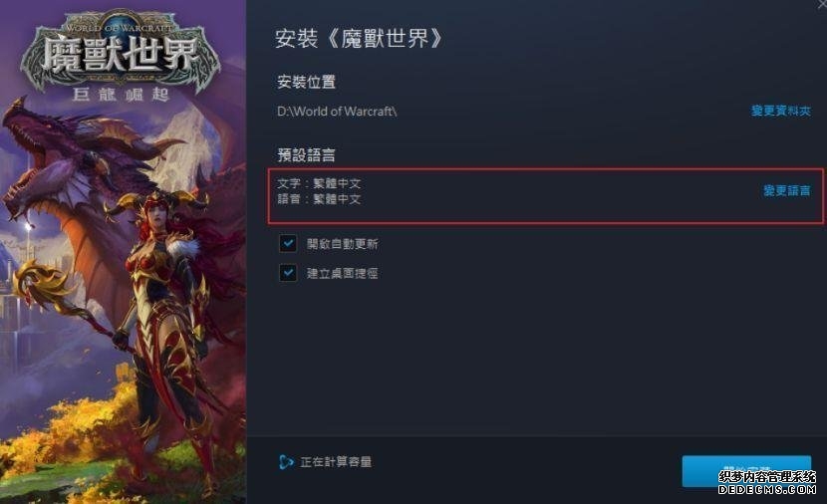Close the installer with the top-right X

click(x=822, y=3)
